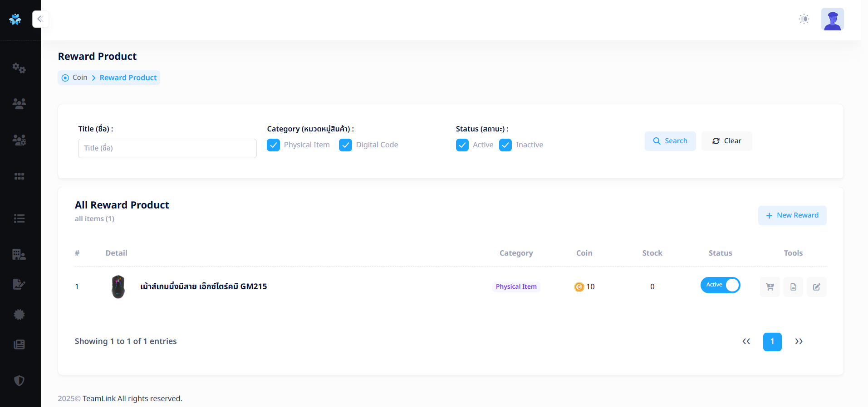Go to previous page with double-left chevron
The height and width of the screenshot is (407, 868).
pyautogui.click(x=746, y=342)
